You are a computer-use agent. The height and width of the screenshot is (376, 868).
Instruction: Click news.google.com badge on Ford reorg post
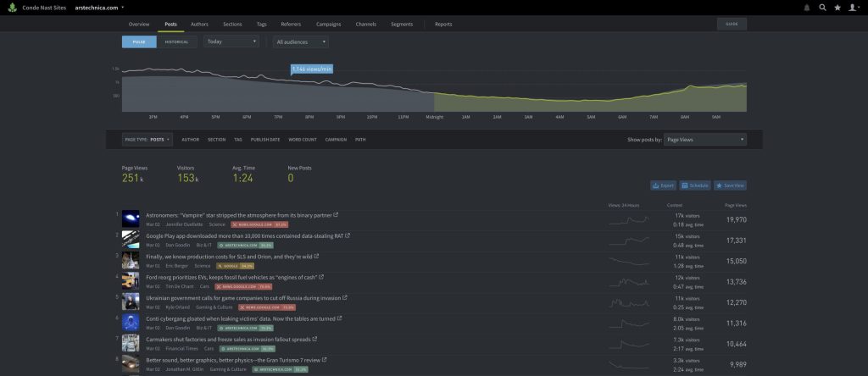[x=243, y=286]
